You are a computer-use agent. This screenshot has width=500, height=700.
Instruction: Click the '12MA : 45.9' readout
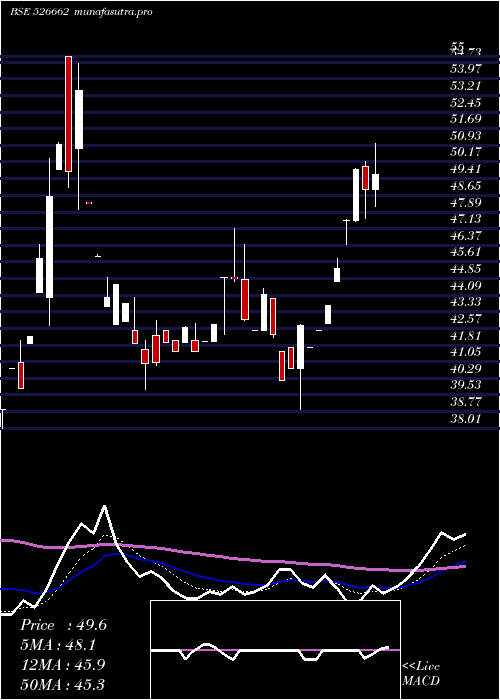[63, 665]
